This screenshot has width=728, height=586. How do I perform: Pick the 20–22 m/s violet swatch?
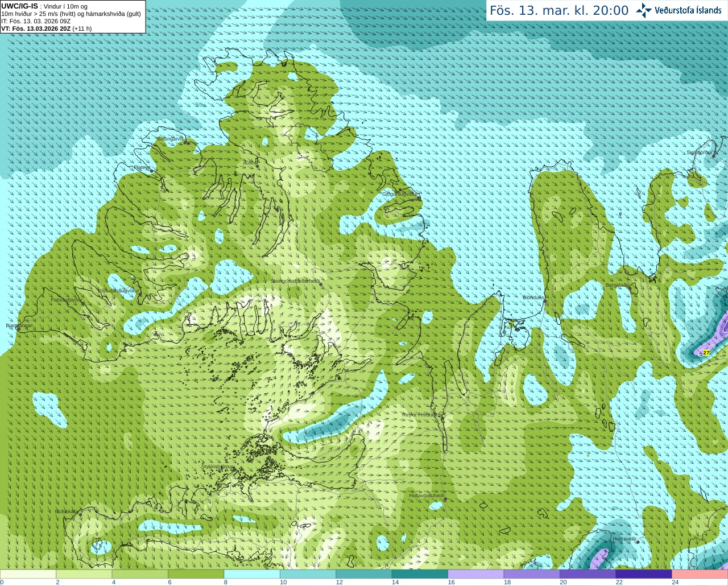(x=588, y=574)
